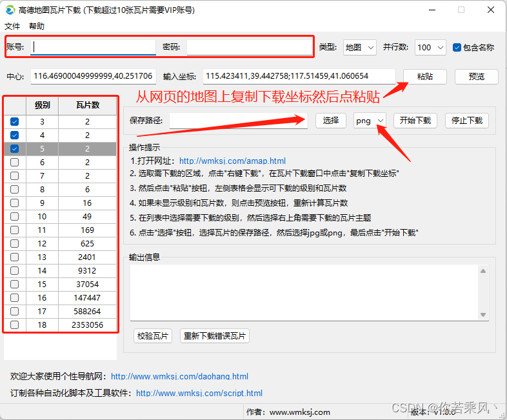This screenshot has width=507, height=420.
Task: Click tile count cell 2353056
Action: [87, 325]
